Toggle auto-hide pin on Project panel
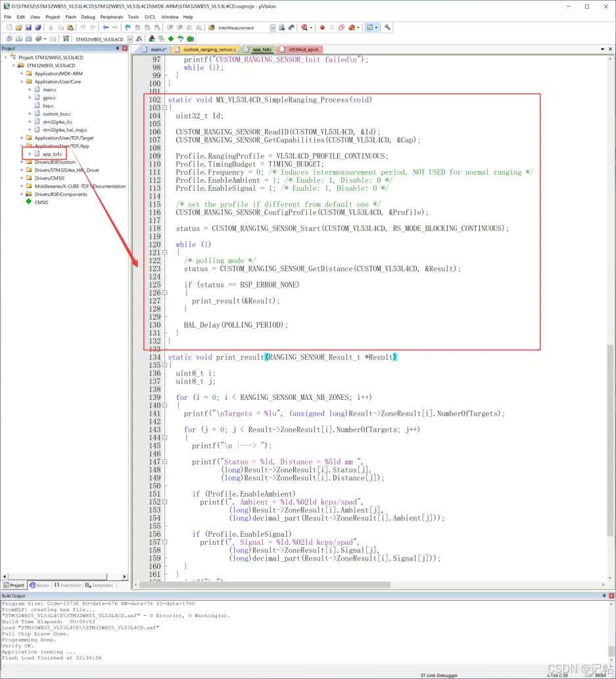 point(118,49)
